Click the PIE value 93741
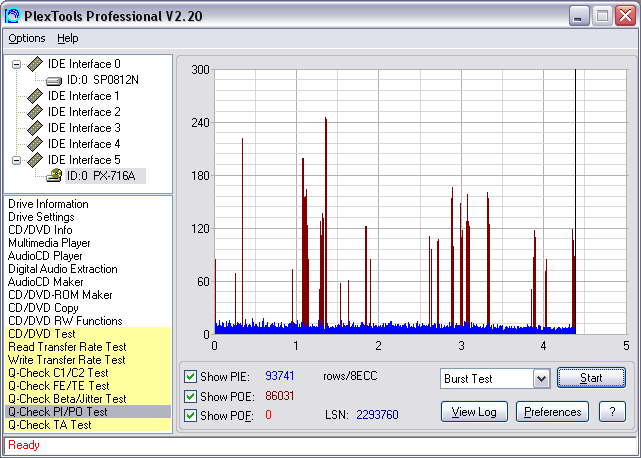This screenshot has width=641, height=458. [x=280, y=376]
